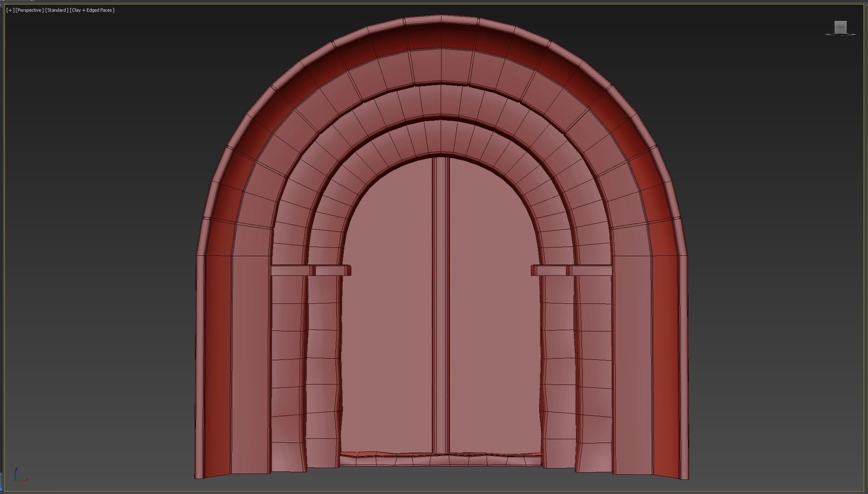This screenshot has height=494, width=868.
Task: Click the ViewCube Front face
Action: tap(840, 27)
